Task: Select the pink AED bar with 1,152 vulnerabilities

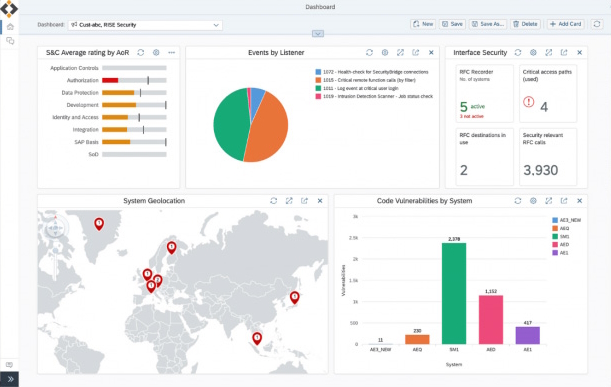Action: (491, 320)
